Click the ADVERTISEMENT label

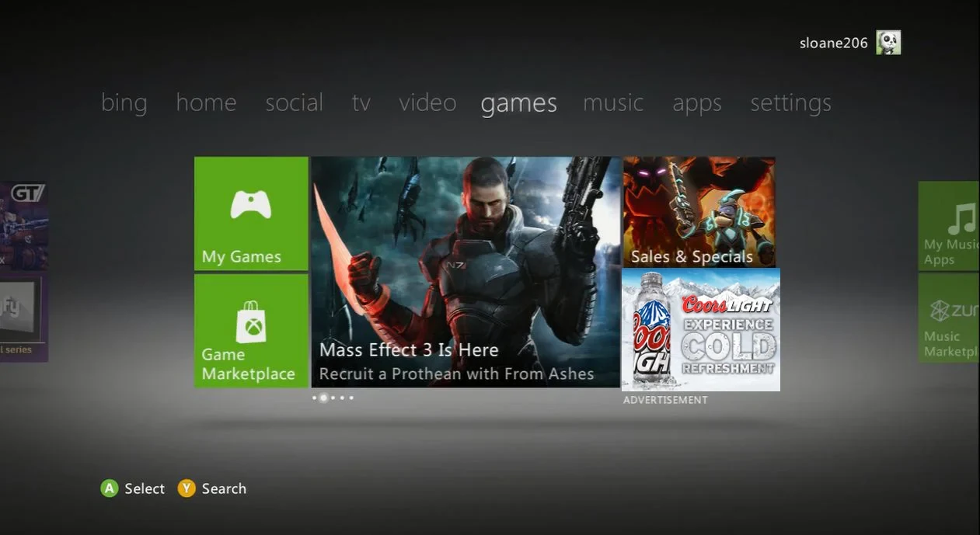[665, 400]
